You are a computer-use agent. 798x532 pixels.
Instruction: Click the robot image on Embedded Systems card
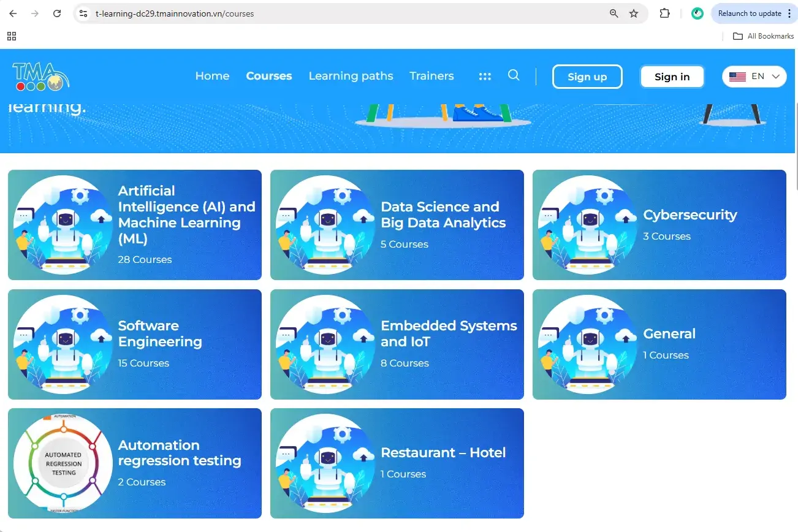pyautogui.click(x=325, y=344)
